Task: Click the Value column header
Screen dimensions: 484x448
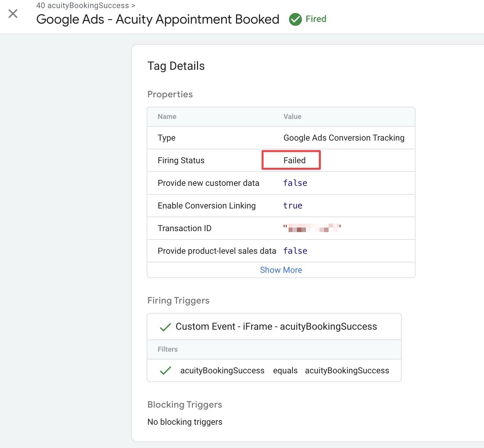Action: (292, 117)
